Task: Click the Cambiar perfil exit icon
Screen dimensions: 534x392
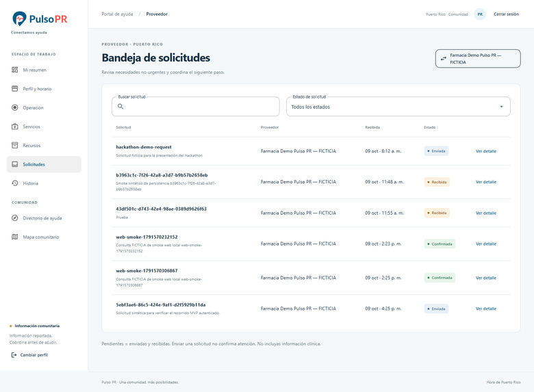Action: pos(14,355)
